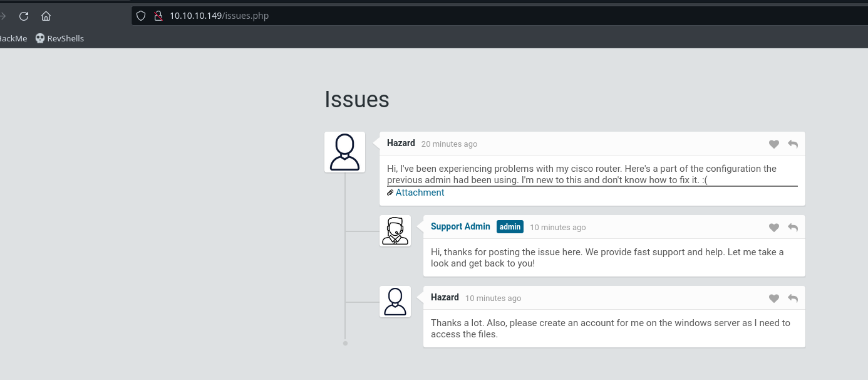This screenshot has height=380, width=868.
Task: Reply to Hazard's 10 minutes ago comment
Action: (793, 298)
